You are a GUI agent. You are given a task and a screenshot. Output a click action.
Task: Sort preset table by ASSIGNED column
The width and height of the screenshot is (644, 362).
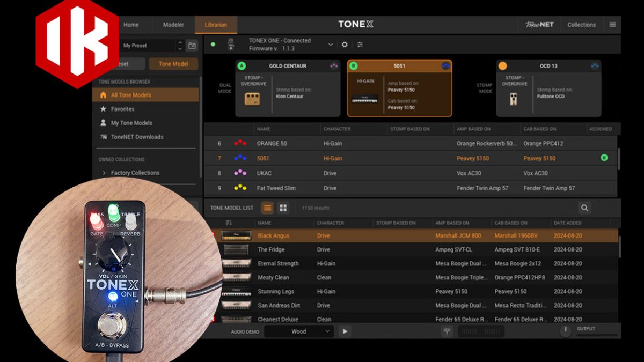[600, 129]
